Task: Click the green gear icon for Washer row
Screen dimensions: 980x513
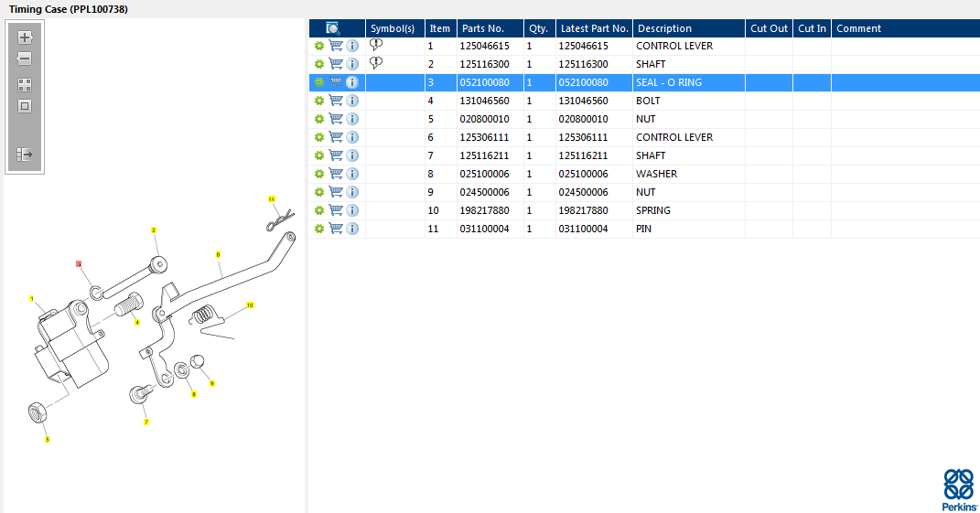Action: click(319, 174)
